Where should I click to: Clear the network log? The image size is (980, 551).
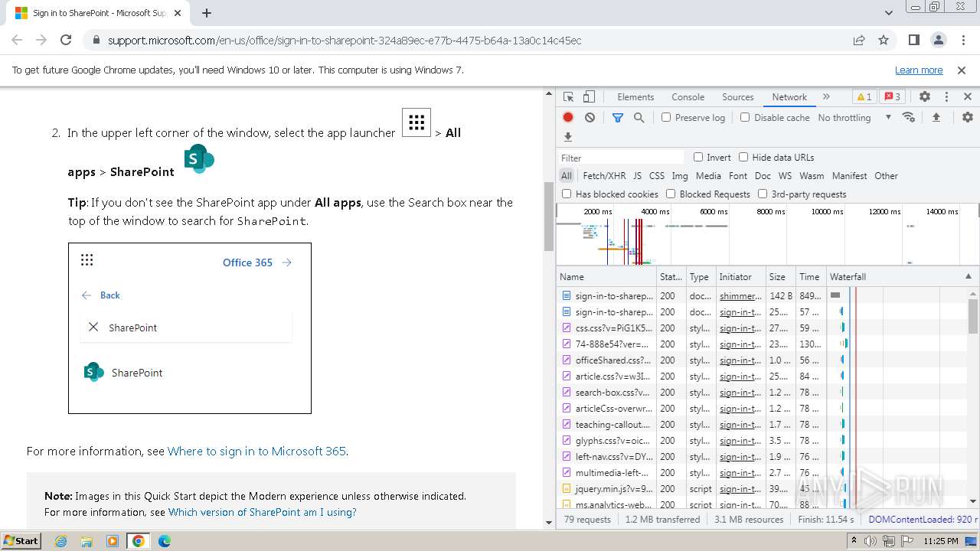pos(590,117)
